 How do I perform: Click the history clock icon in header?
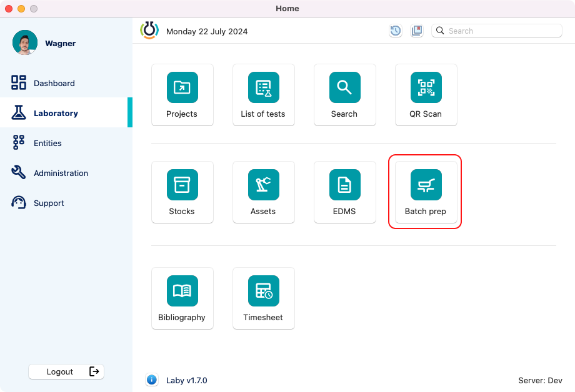(395, 31)
